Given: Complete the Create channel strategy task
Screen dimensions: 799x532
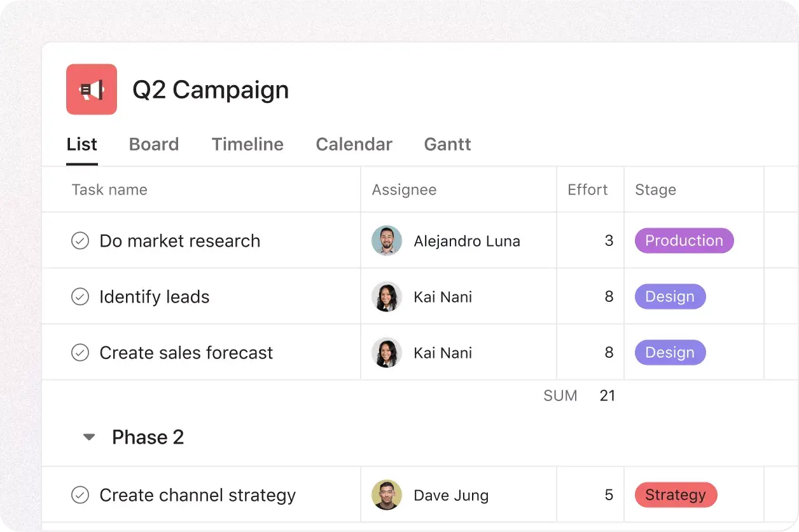Looking at the screenshot, I should (80, 494).
